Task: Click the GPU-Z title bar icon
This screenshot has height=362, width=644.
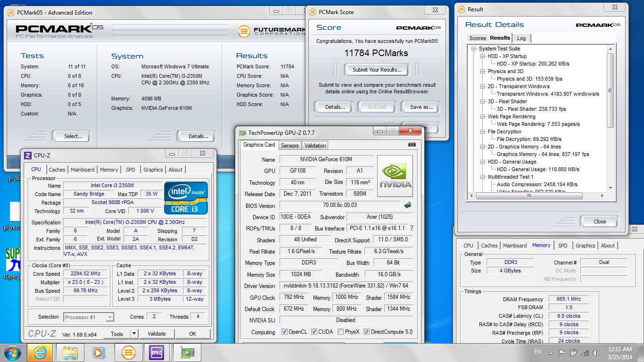Action: [242, 133]
